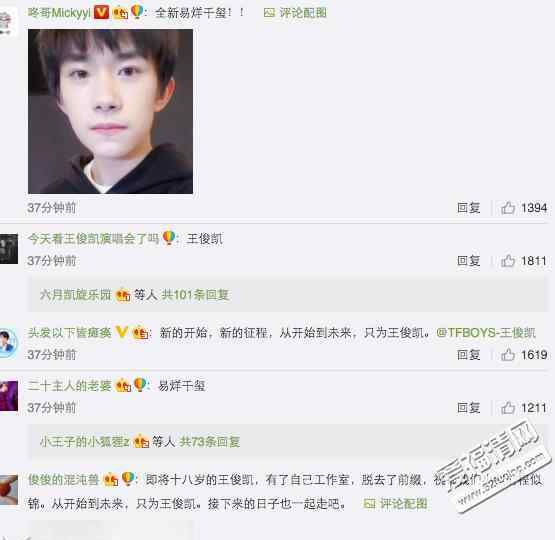Click 回复 on the 易烊千玺 comment
Image resolution: width=555 pixels, height=540 pixels.
(x=468, y=408)
